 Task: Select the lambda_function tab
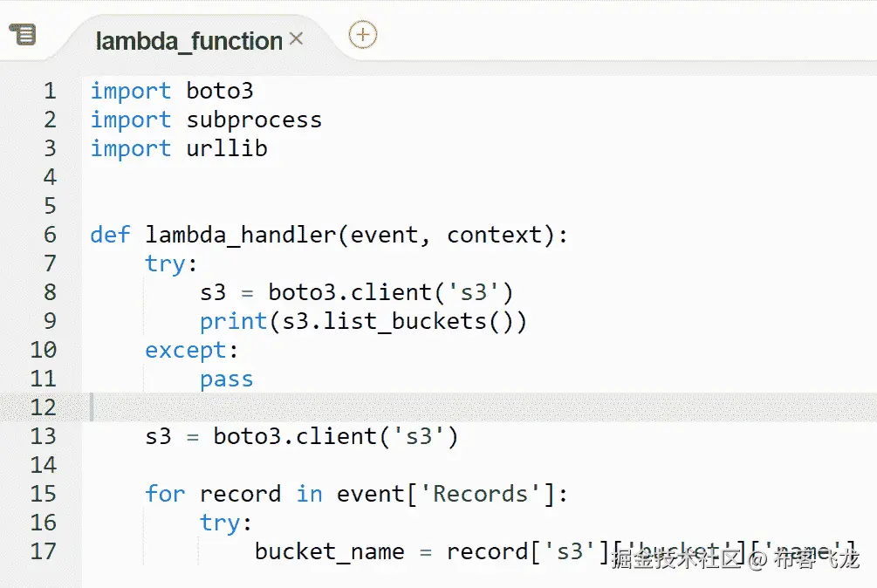(188, 41)
